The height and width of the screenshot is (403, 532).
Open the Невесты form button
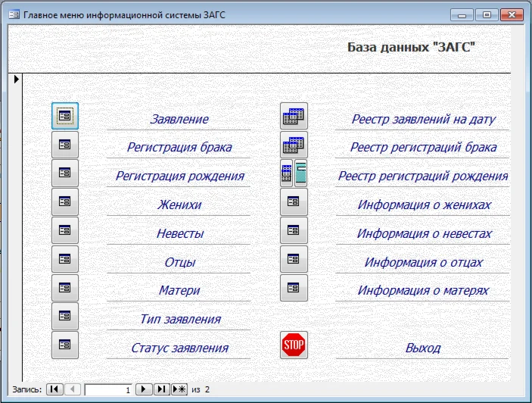[x=65, y=230]
